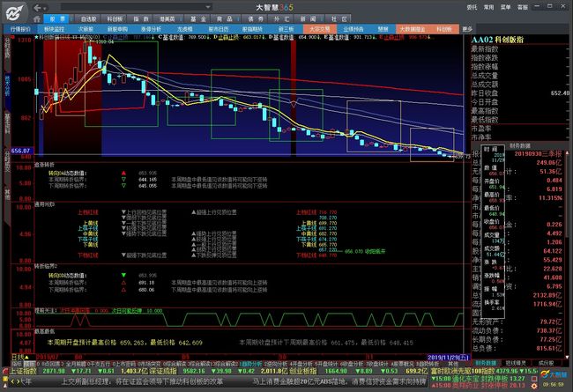Screen dimensions: 573x392
Task: Click the 创业板指 ticker label
Action: (302, 371)
